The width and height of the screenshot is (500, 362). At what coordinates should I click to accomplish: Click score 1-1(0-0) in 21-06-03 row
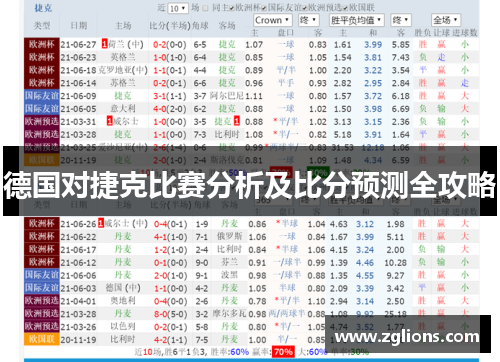170,288
